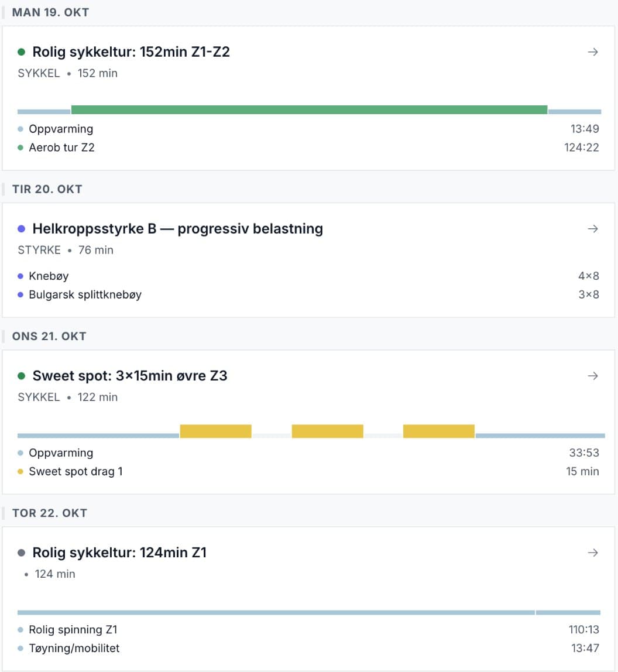Click Oppvarming row with 33:53 duration
Image resolution: width=618 pixels, height=672 pixels.
[308, 453]
